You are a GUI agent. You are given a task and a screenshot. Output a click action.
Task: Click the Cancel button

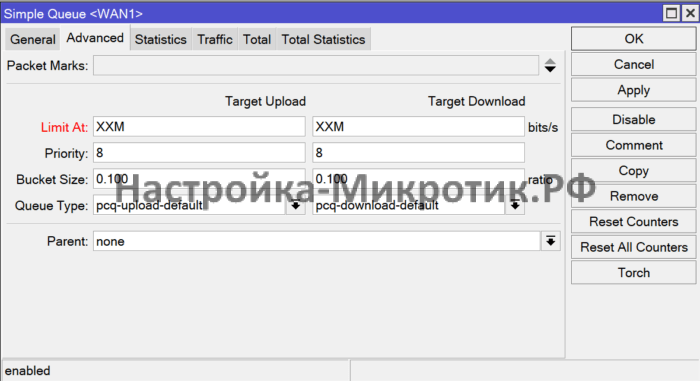pos(633,64)
